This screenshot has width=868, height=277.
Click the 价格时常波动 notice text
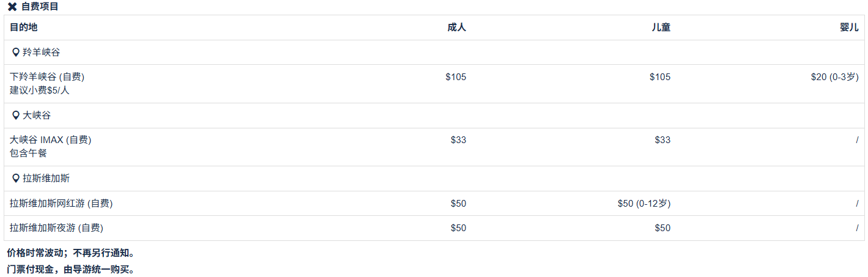coord(70,253)
